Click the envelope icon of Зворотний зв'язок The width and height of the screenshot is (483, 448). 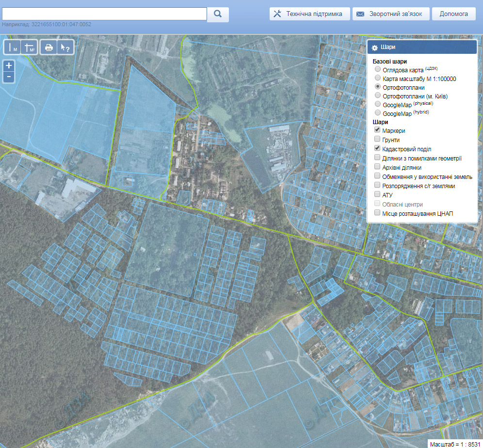[x=360, y=14]
